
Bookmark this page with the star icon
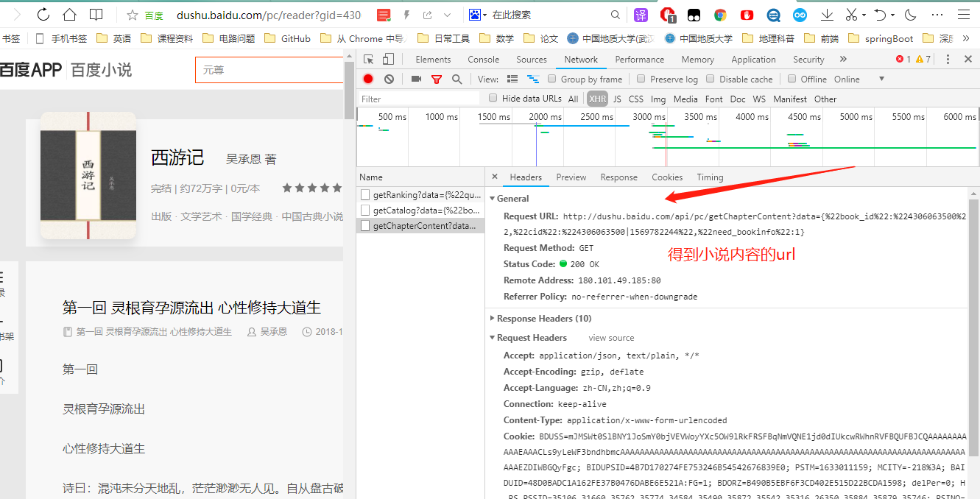pyautogui.click(x=133, y=15)
